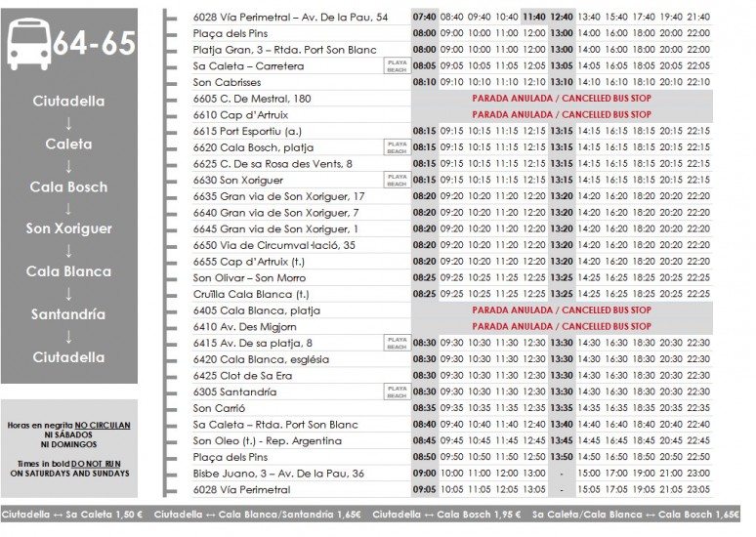Viewport: 756px width, 537px height.
Task: Click the NO CIRCULAN Spanish note
Action: coord(69,435)
